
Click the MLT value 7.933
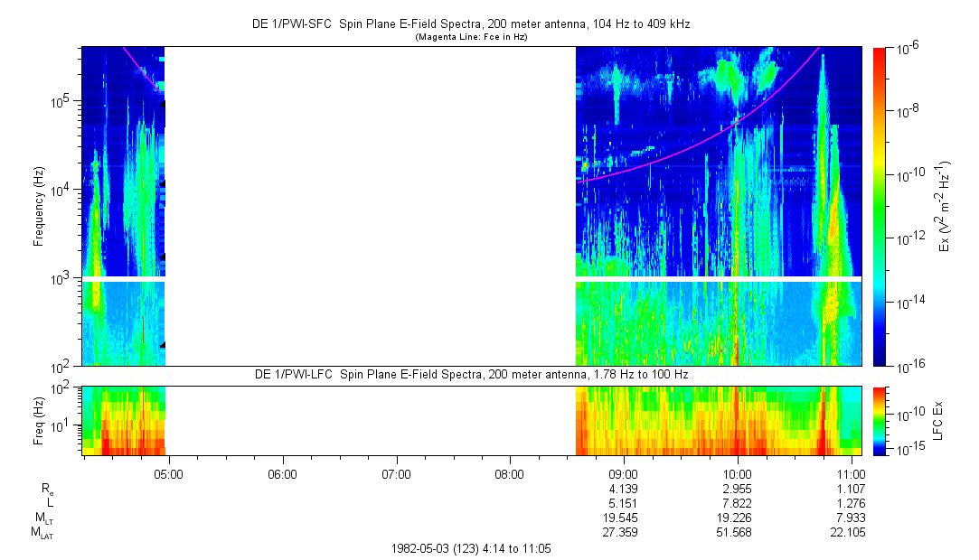[852, 518]
